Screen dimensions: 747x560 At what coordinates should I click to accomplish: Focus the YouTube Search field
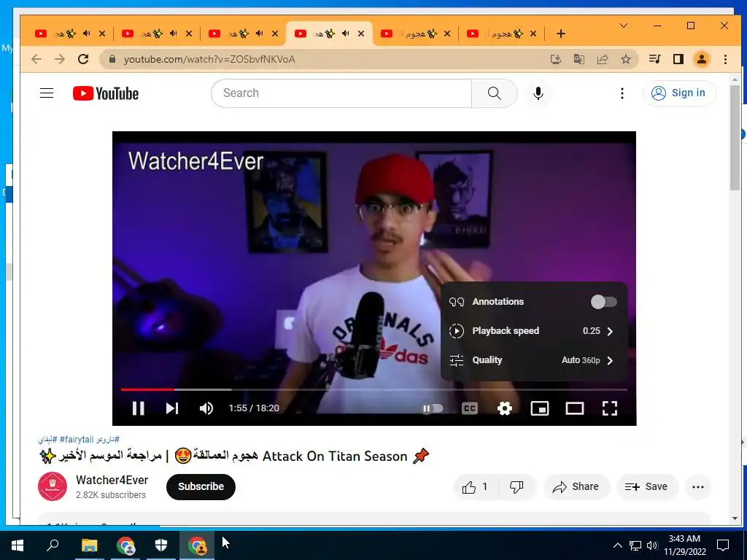click(341, 93)
